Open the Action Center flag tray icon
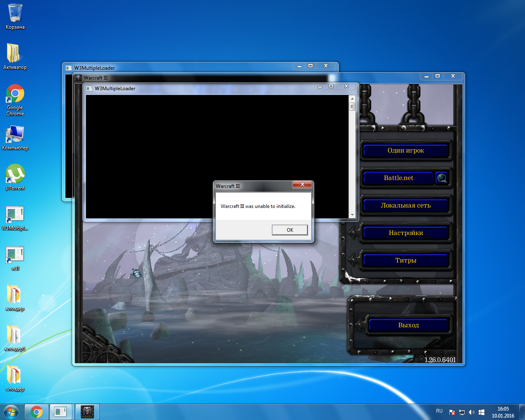 452,412
